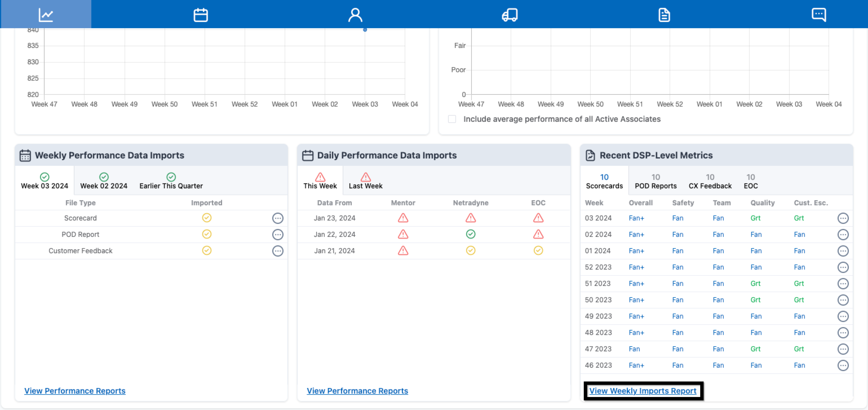Switch to Week 02 2024 tab
This screenshot has width=868, height=410.
(x=103, y=181)
